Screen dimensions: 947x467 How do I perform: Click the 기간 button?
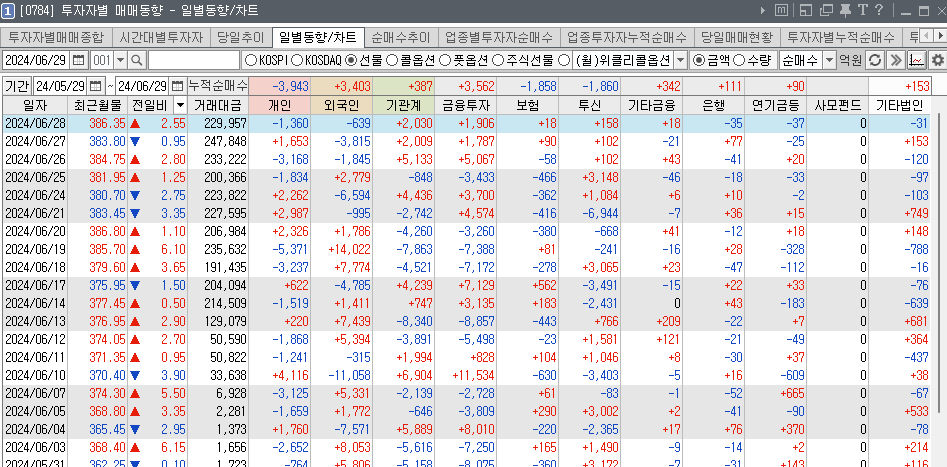[x=17, y=86]
